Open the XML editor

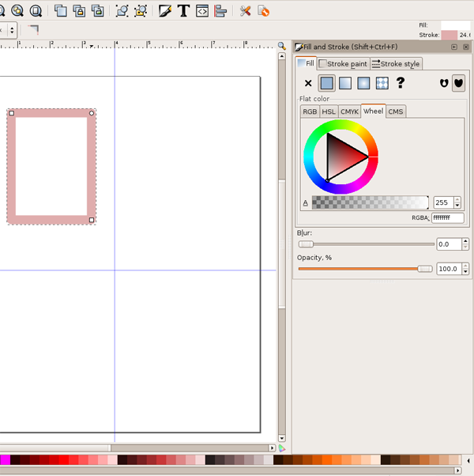click(202, 11)
